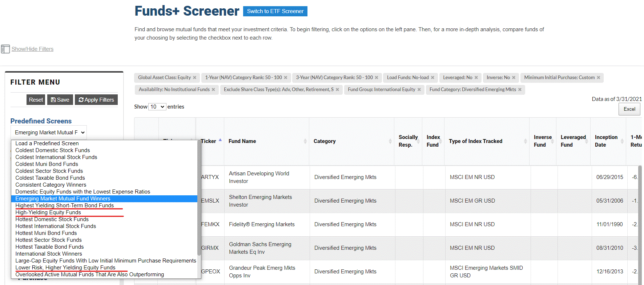
Task: Sort the table by Ticker column arrow
Action: point(220,140)
